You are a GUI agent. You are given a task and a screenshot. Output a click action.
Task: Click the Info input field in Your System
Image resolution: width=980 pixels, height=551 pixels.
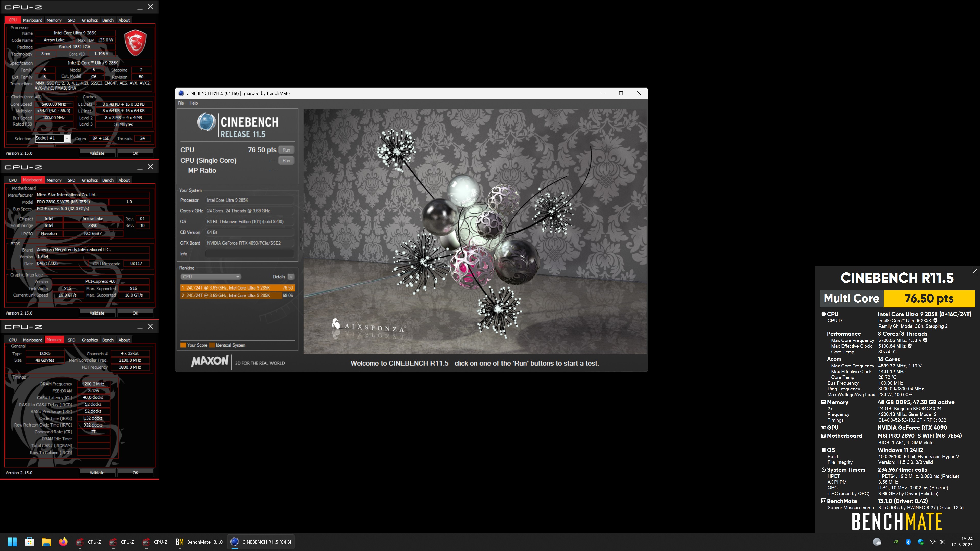(250, 254)
